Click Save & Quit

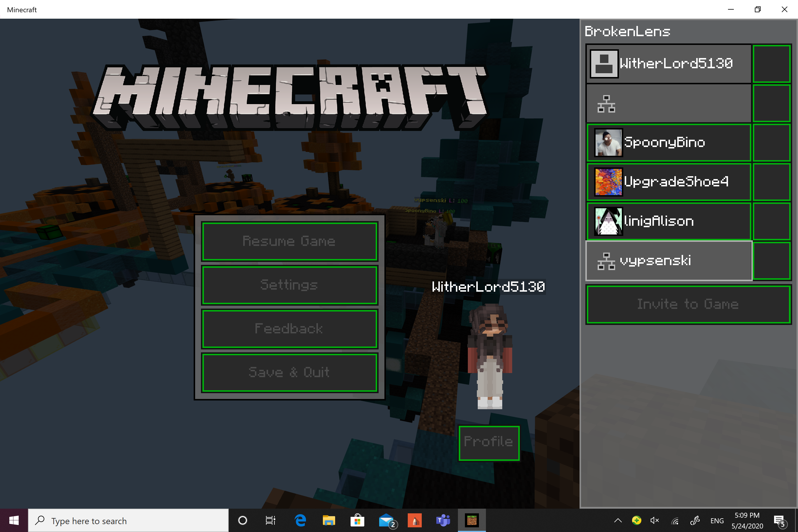pos(289,372)
